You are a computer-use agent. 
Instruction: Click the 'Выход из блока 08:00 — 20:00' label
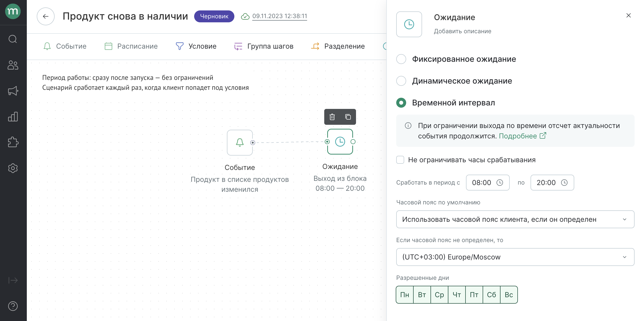click(340, 183)
